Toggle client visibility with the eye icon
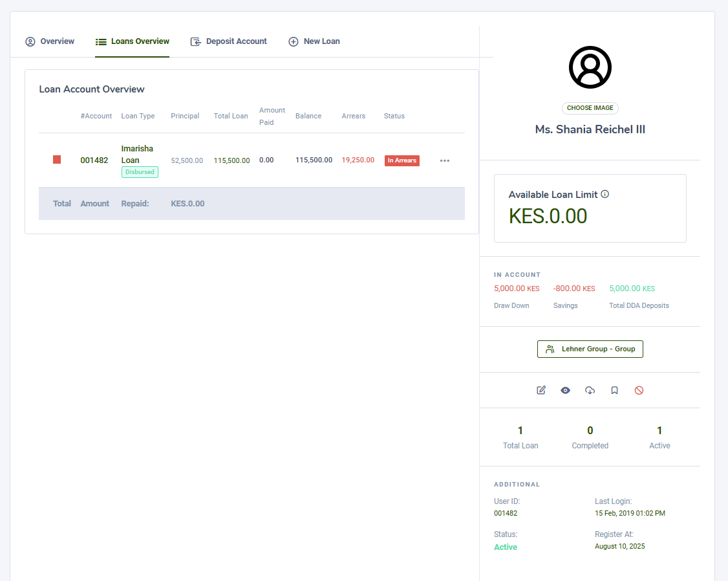Viewport: 728px width, 581px height. (x=565, y=390)
